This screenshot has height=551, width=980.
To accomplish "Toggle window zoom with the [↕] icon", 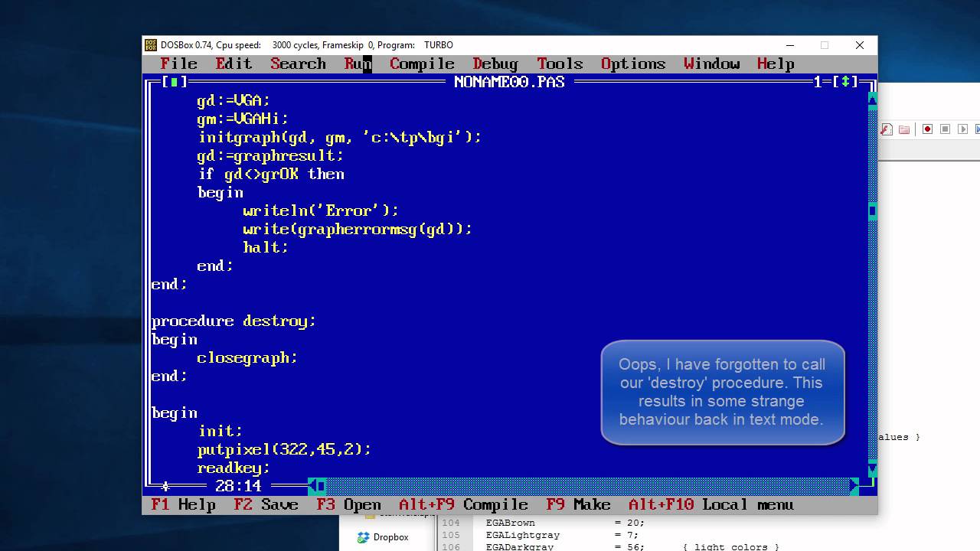I will click(x=845, y=82).
